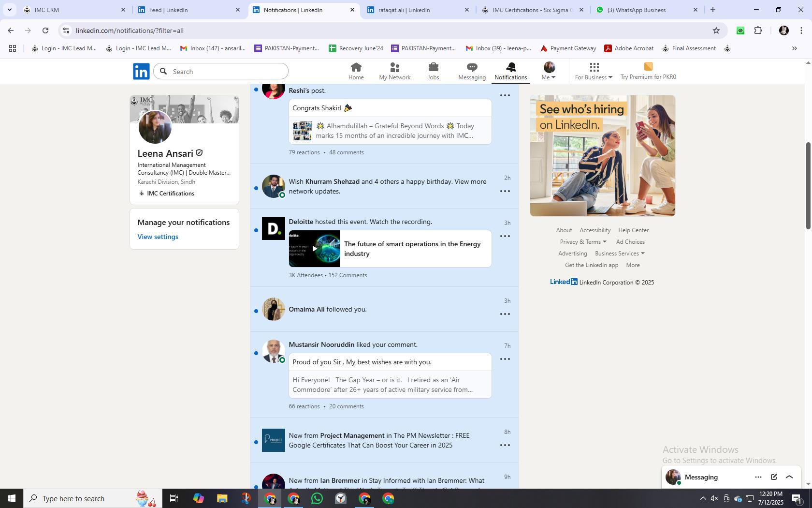Reload the current page

45,30
